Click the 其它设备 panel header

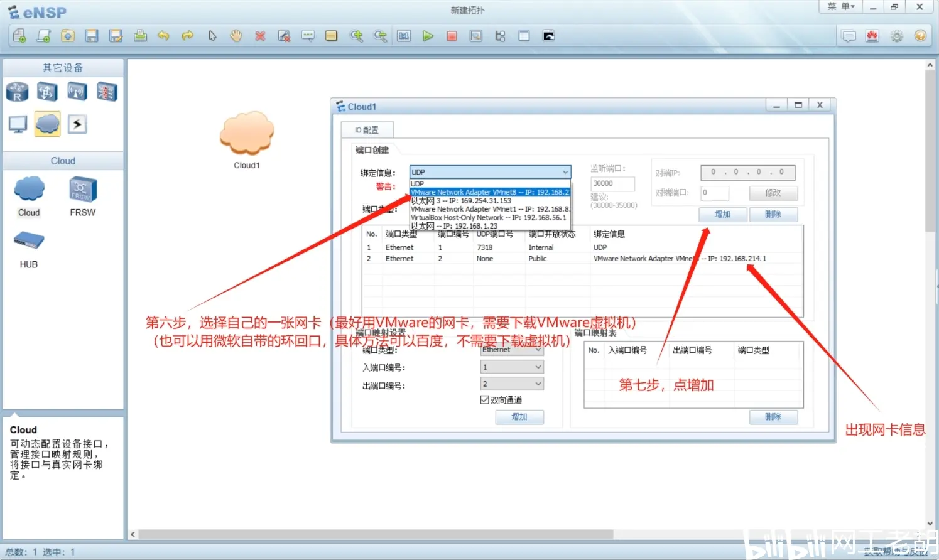click(63, 68)
